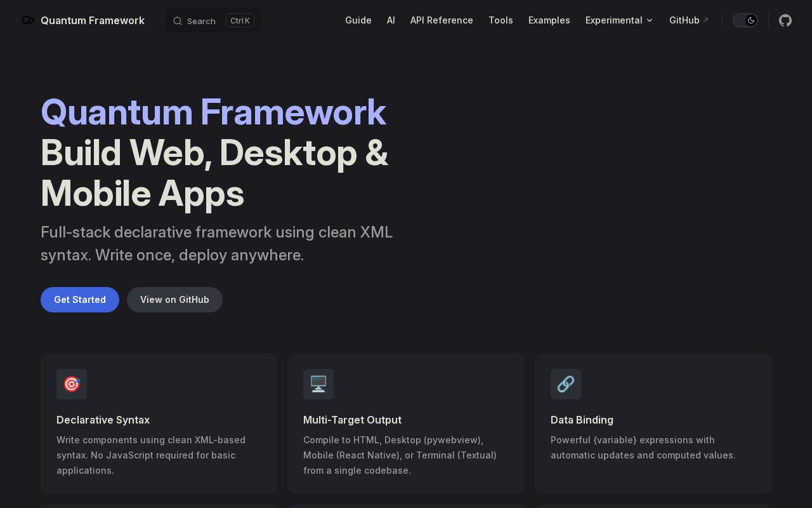Screen dimensions: 812x508
Task: Click the tagline starting Full-stack declarative framework
Action: 217,243
